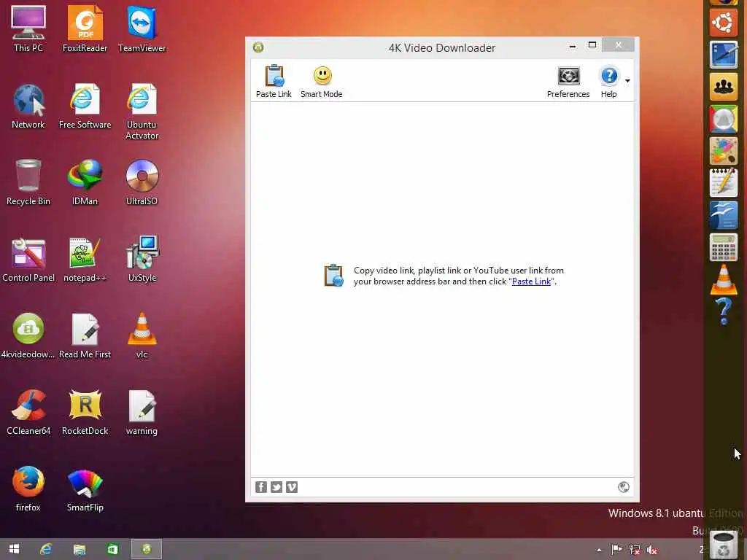
Task: Select the 4kvideodownloader desktop shortcut
Action: tap(28, 335)
